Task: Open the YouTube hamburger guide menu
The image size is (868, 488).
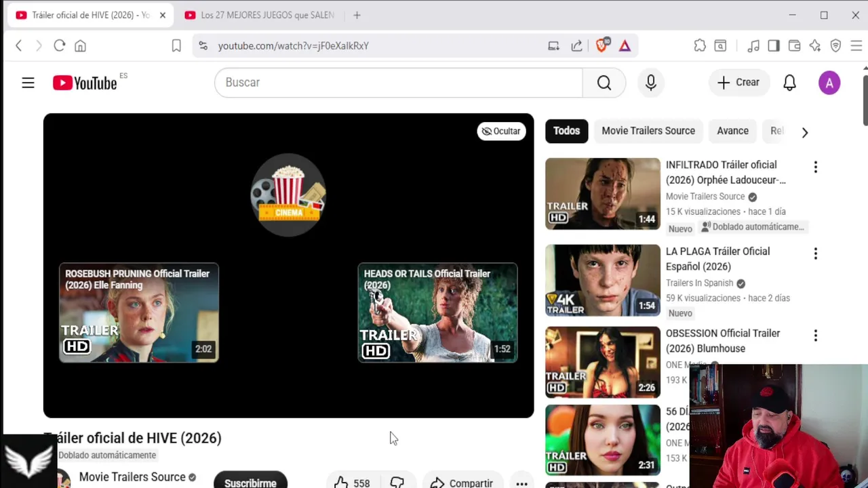Action: (x=28, y=83)
